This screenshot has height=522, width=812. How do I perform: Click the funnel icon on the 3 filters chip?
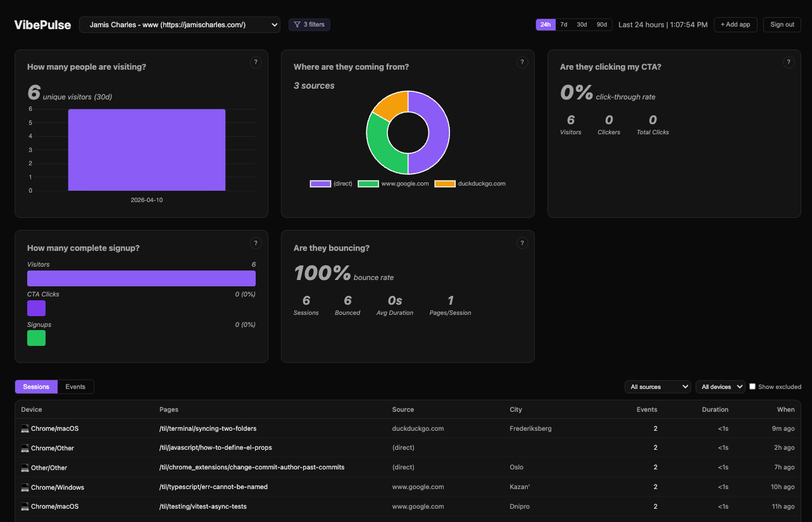point(296,24)
